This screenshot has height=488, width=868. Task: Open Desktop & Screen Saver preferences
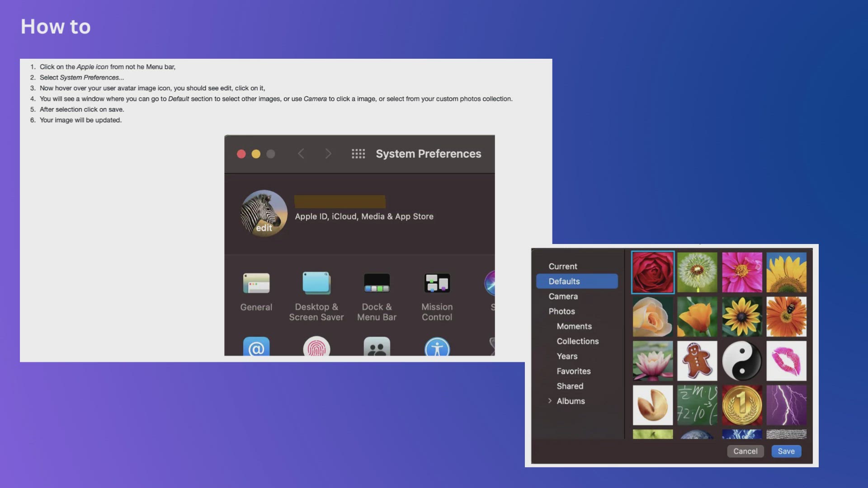(316, 284)
